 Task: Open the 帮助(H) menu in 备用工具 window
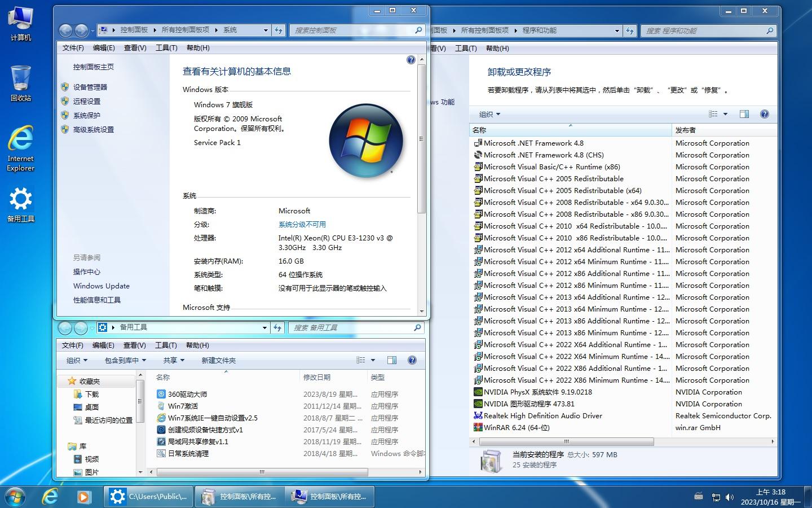point(197,345)
